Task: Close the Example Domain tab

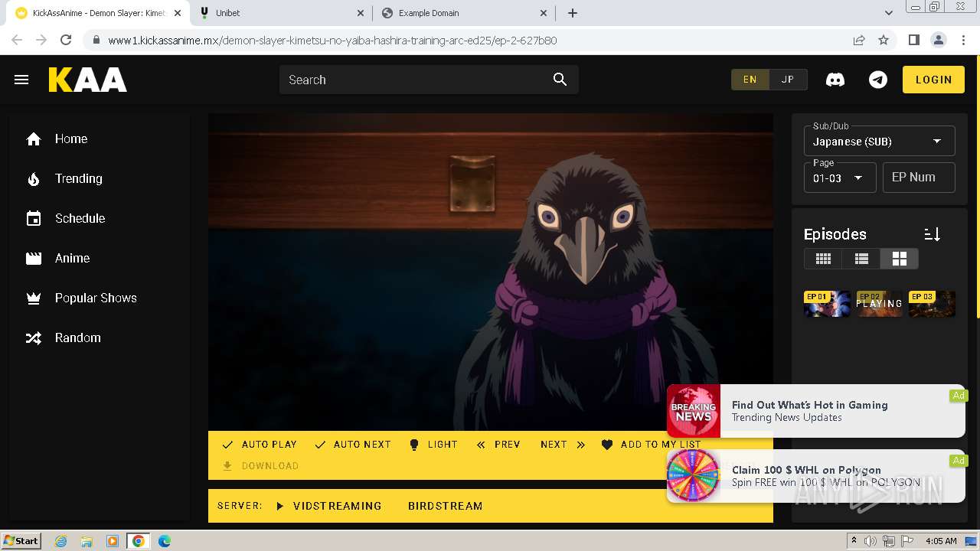Action: [544, 13]
